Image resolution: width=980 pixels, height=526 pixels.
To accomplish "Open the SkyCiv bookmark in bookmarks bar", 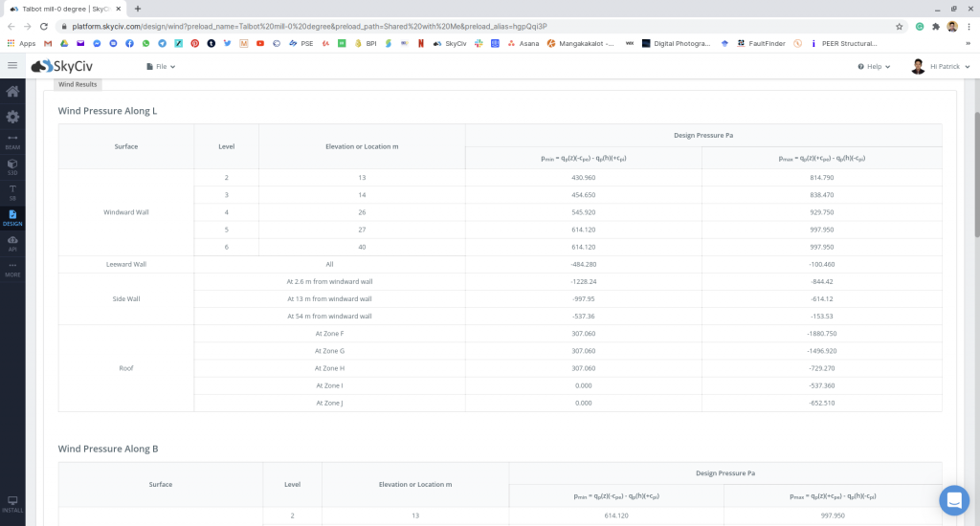I will pos(450,43).
